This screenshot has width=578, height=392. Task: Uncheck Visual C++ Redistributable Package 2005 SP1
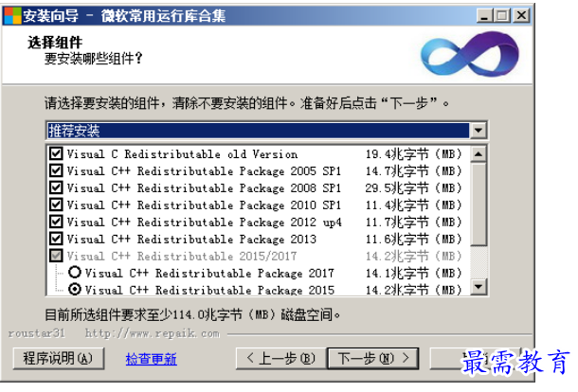(x=56, y=170)
